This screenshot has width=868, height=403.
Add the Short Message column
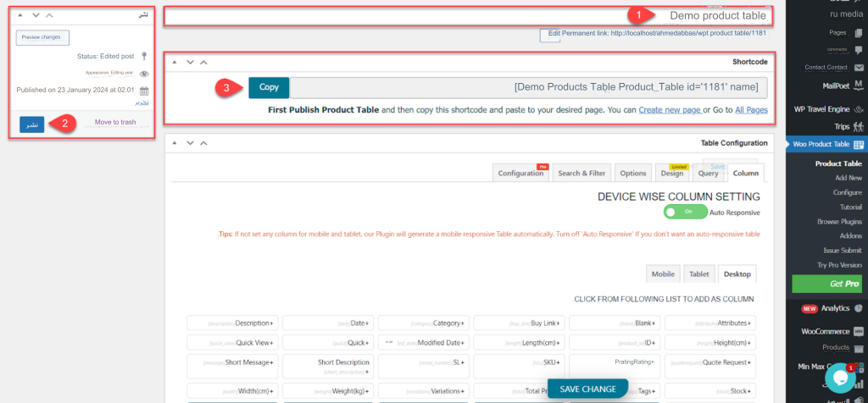click(x=232, y=366)
